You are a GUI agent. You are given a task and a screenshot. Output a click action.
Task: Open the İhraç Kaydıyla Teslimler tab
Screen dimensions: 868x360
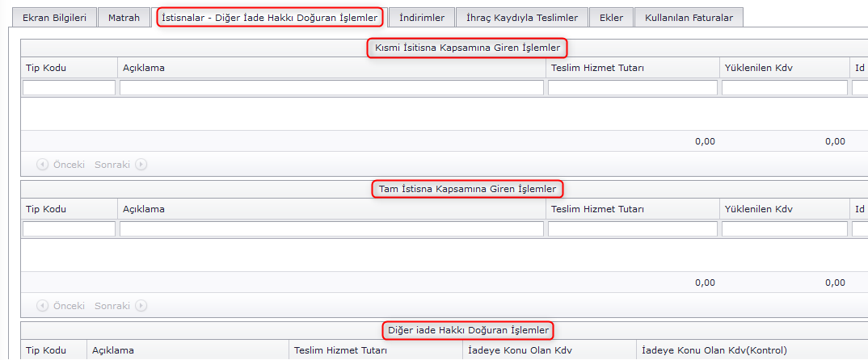coord(521,18)
